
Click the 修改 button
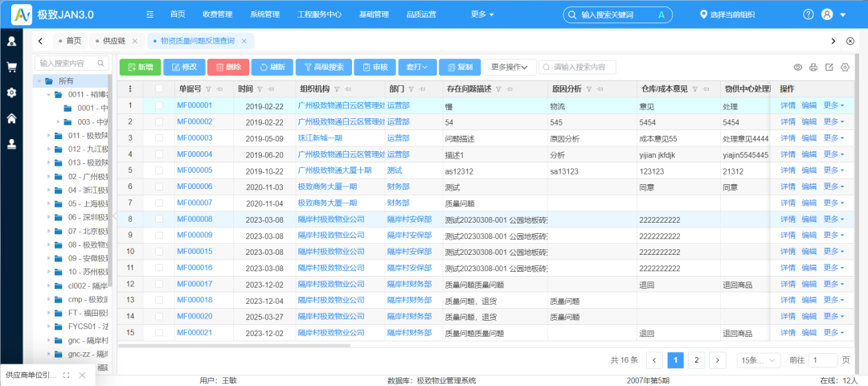(184, 67)
